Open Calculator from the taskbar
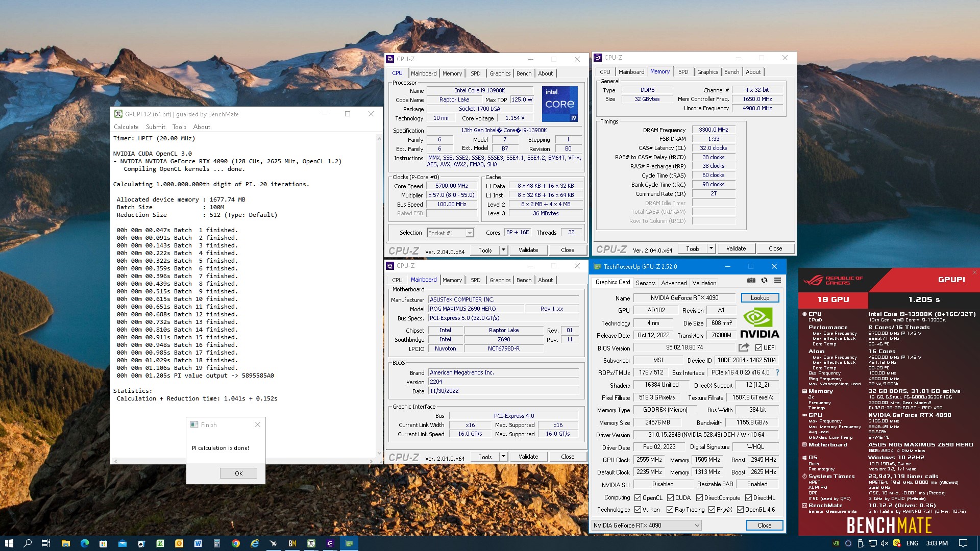Image resolution: width=980 pixels, height=551 pixels. (x=217, y=543)
